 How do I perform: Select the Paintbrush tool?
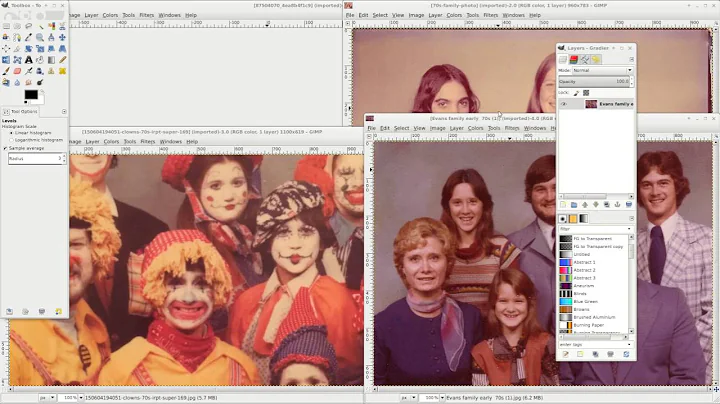pos(6,71)
